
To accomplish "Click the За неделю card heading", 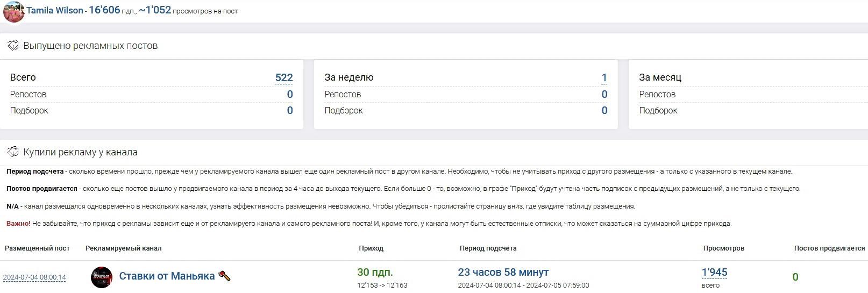I will point(349,77).
